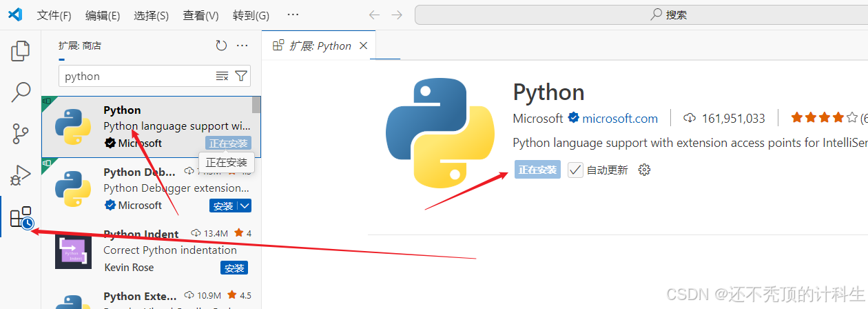This screenshot has width=868, height=309.
Task: Click the star rating of Python extension
Action: [824, 118]
